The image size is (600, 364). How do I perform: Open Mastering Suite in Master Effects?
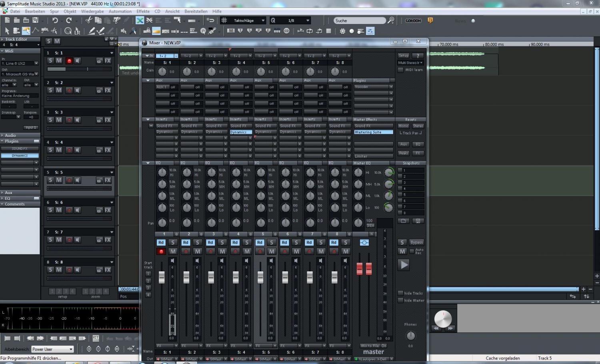click(374, 132)
